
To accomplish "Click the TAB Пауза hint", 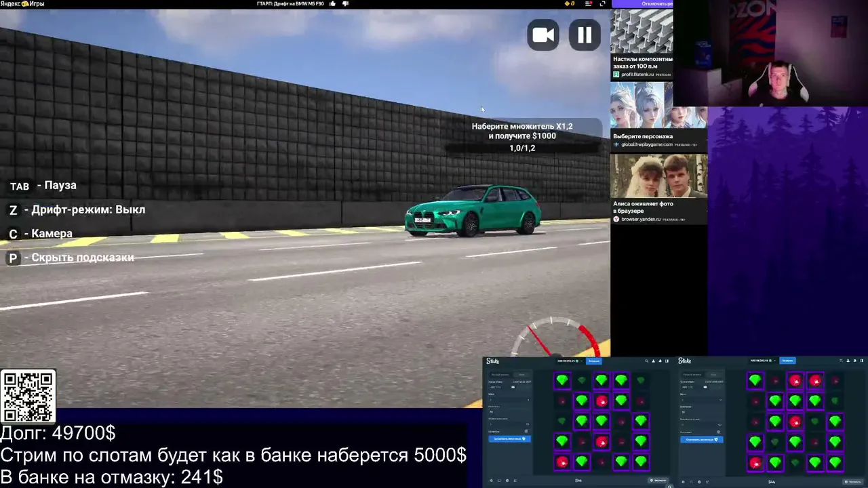I will click(43, 186).
